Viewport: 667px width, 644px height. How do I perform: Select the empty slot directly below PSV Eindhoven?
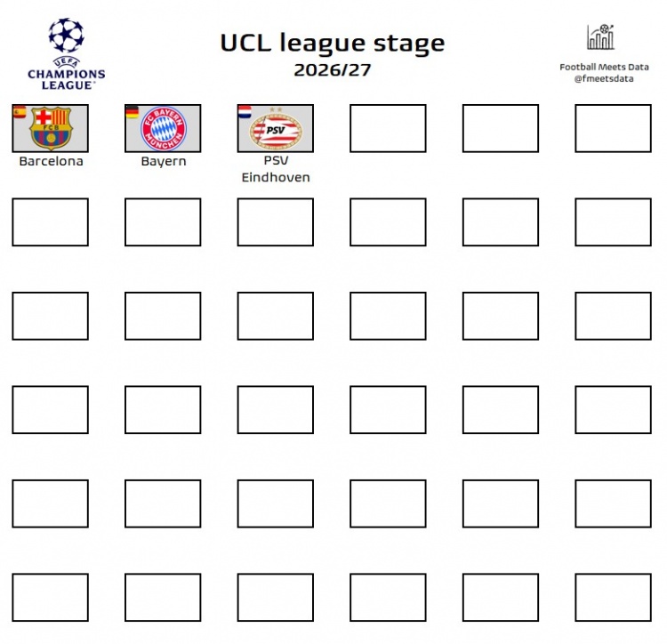pyautogui.click(x=276, y=221)
